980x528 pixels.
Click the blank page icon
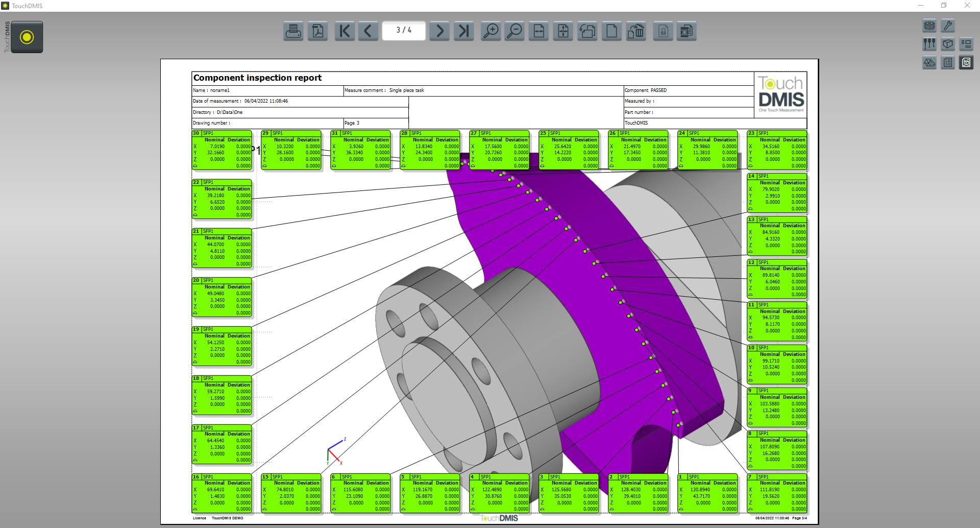pos(611,31)
